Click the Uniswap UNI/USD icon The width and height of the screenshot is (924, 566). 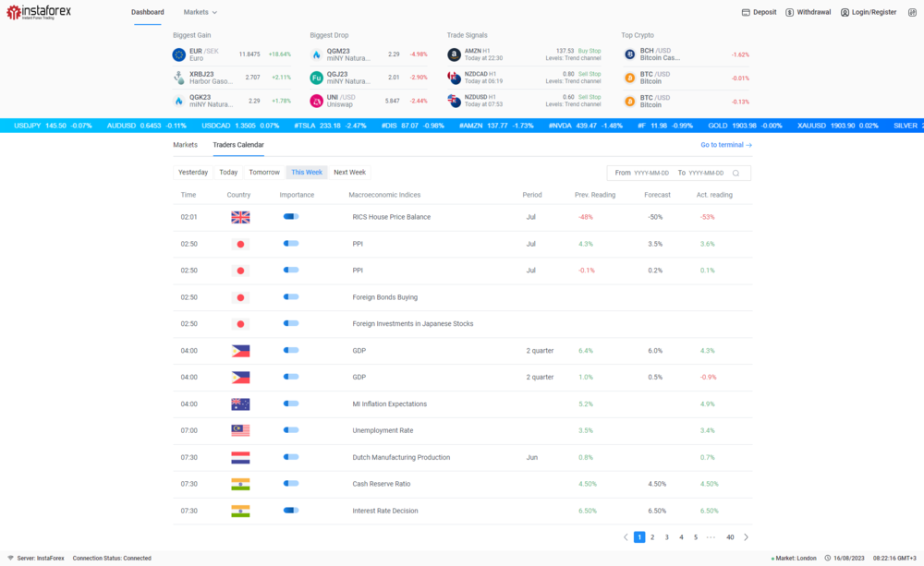tap(316, 101)
